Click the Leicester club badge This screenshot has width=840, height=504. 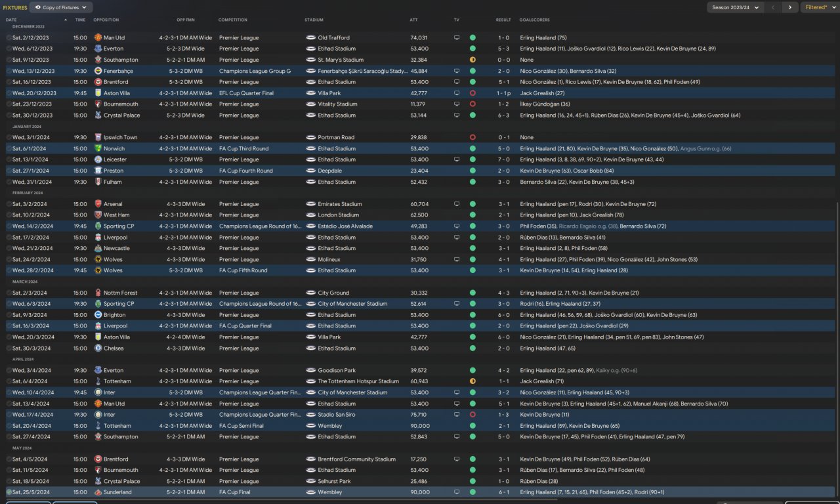tap(98, 159)
